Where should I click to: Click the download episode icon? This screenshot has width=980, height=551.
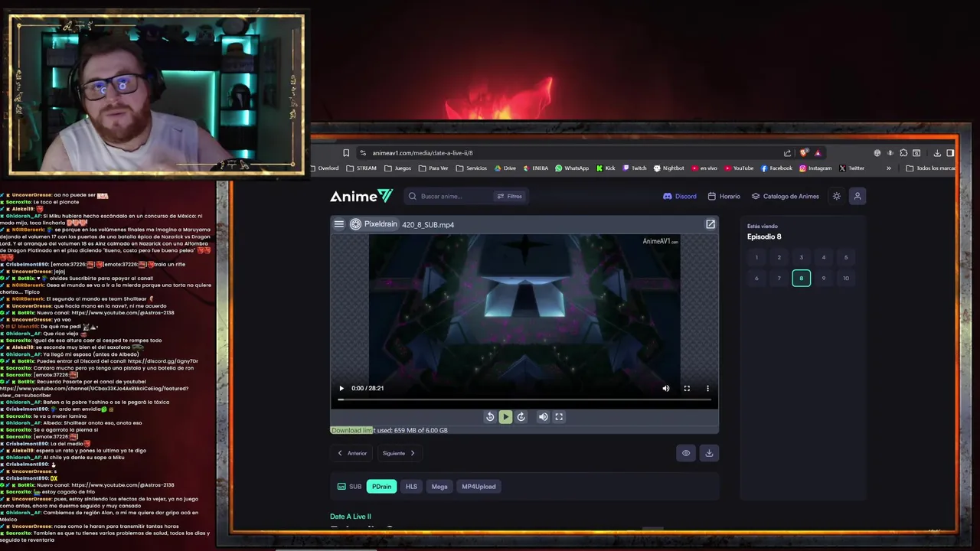coord(709,453)
